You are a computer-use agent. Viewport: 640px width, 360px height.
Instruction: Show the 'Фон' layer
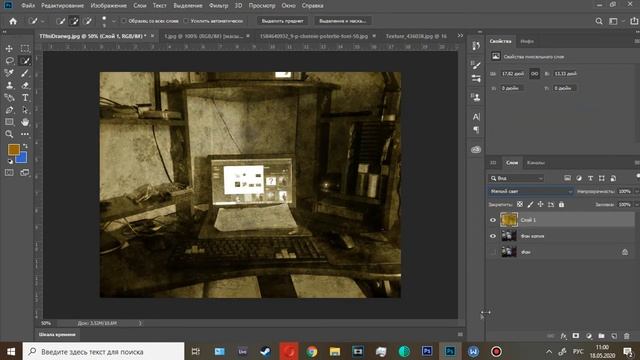coord(493,252)
